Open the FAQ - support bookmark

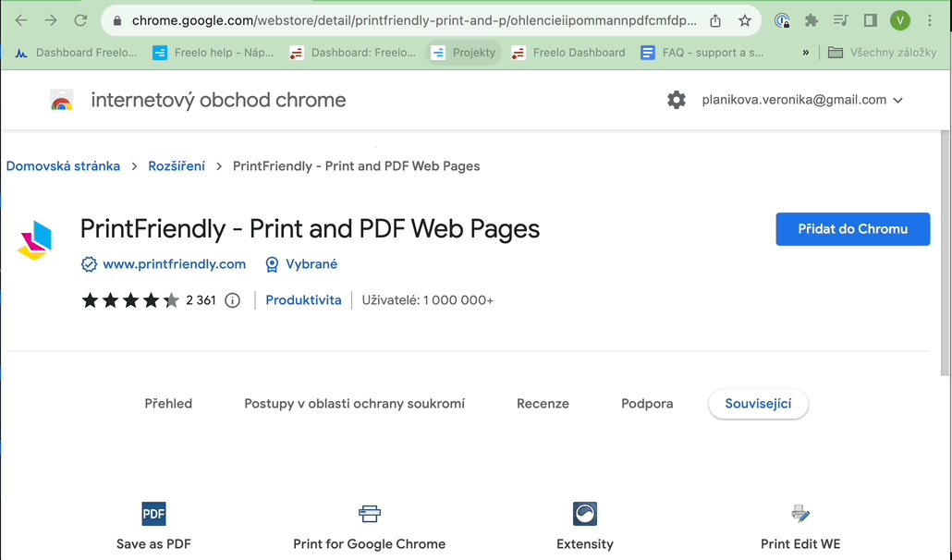tap(702, 53)
